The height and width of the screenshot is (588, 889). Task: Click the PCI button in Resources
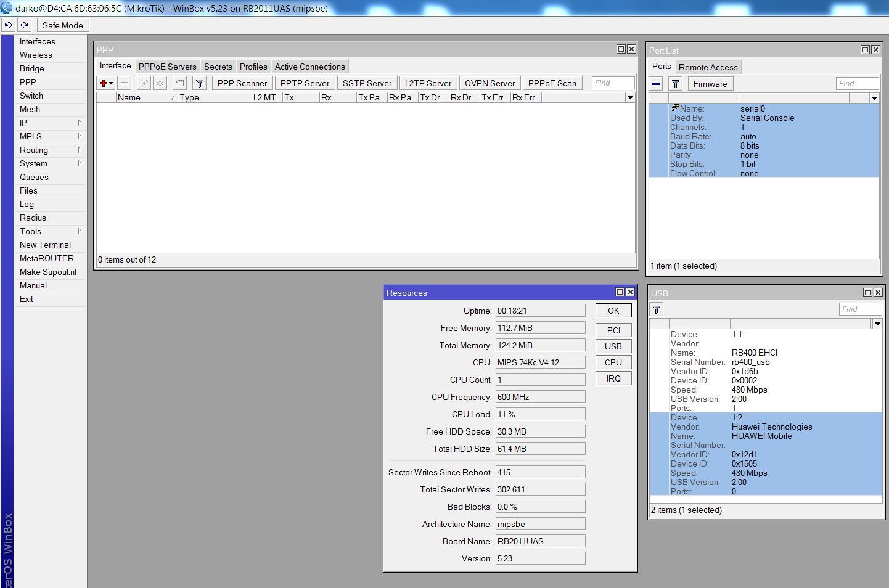coord(613,330)
